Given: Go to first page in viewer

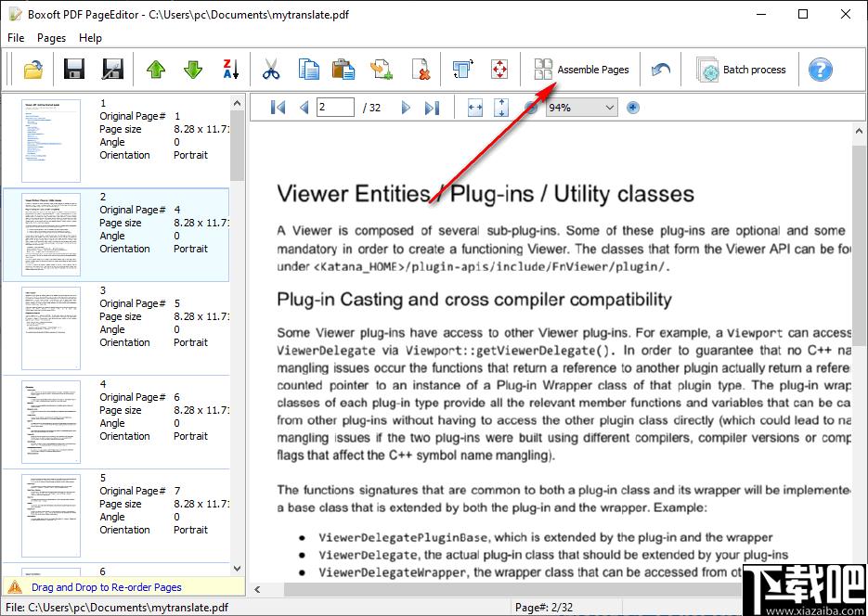Looking at the screenshot, I should pos(278,108).
